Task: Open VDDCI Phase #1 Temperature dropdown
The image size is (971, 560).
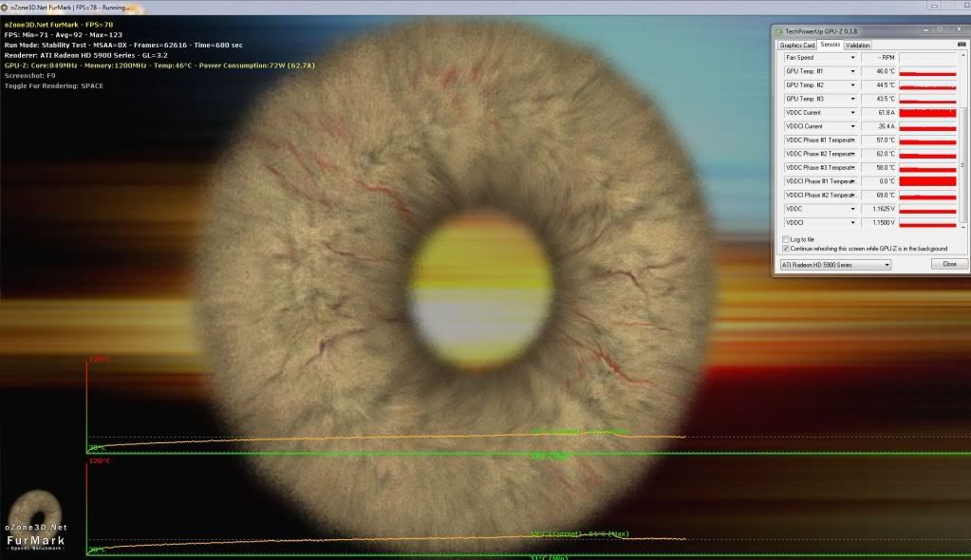Action: (852, 181)
